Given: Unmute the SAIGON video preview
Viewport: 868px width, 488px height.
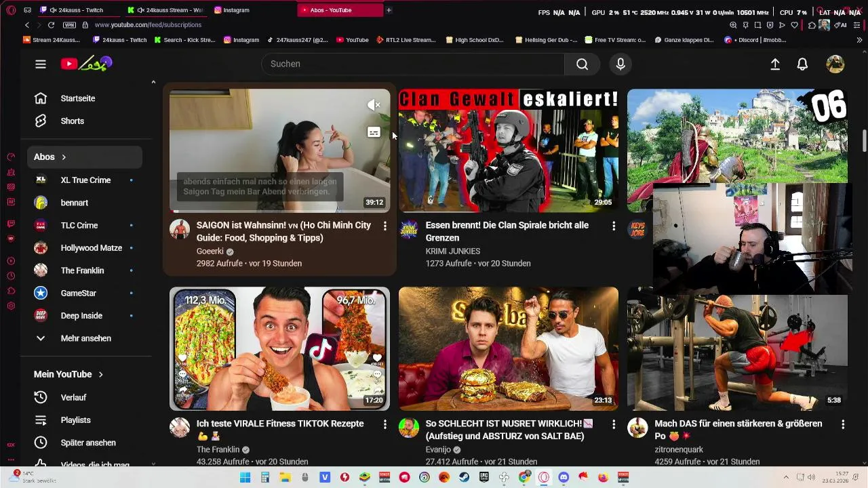Looking at the screenshot, I should [x=374, y=105].
